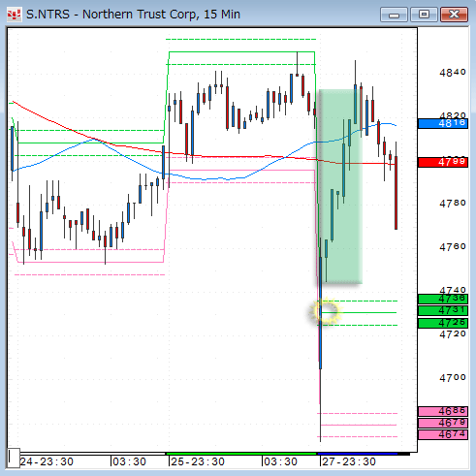
Task: Click the pink 4674 price label
Action: [x=443, y=434]
